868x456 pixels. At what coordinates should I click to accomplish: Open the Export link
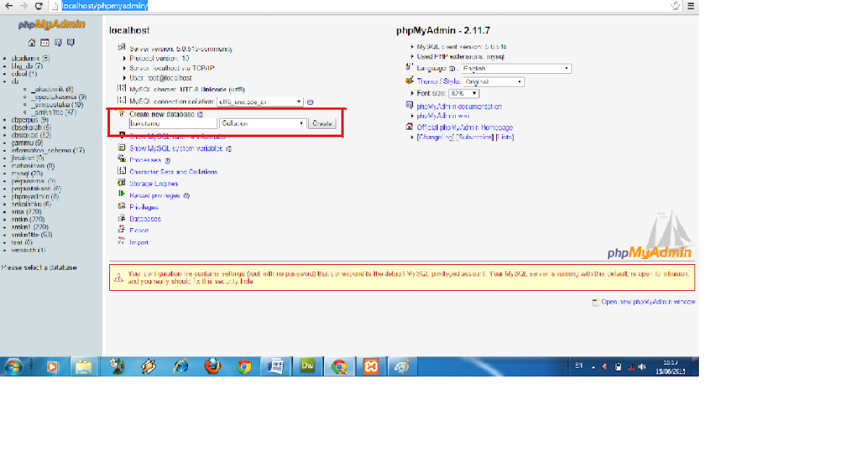(x=139, y=230)
